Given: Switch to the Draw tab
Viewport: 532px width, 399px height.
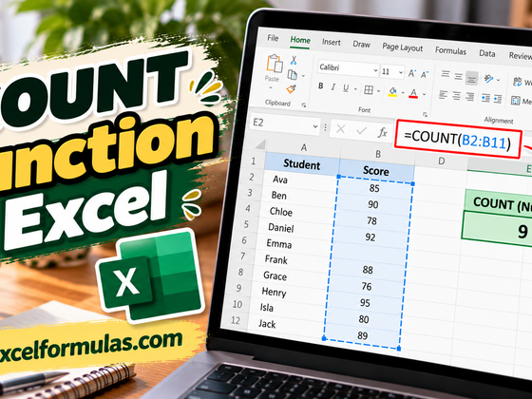Looking at the screenshot, I should (x=361, y=45).
